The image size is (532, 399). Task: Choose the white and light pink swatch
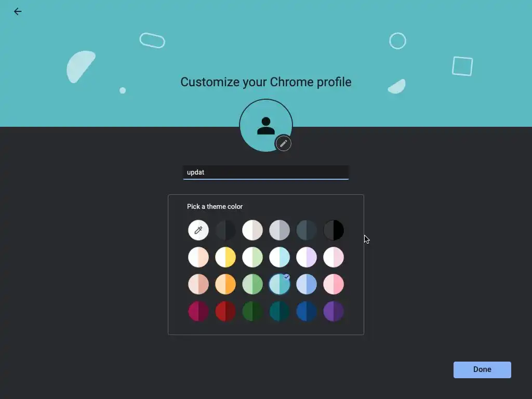334,257
